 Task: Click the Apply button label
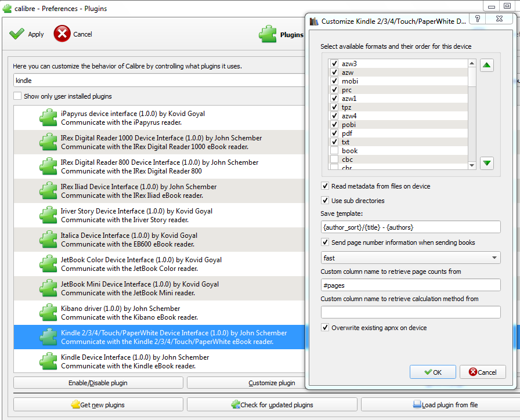36,34
